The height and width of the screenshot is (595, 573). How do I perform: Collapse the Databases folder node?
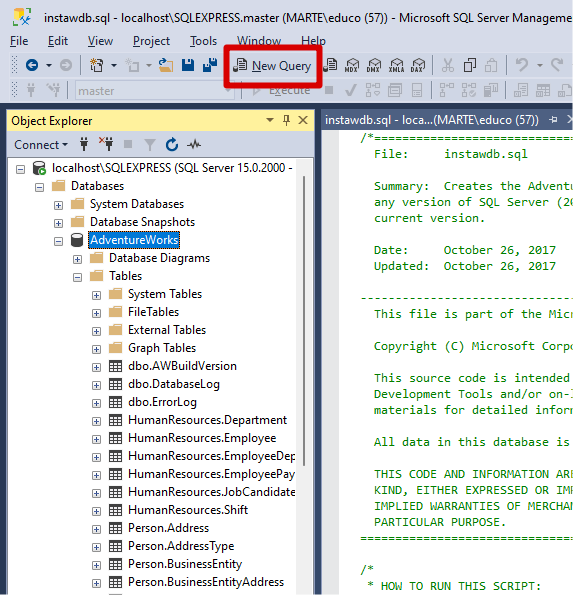pyautogui.click(x=39, y=187)
